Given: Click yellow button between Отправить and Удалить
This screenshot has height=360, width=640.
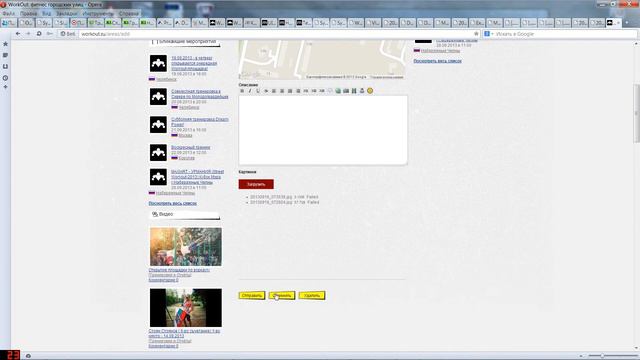Looking at the screenshot, I should click(x=282, y=295).
